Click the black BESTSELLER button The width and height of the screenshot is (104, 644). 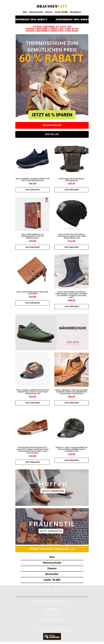coord(52,134)
